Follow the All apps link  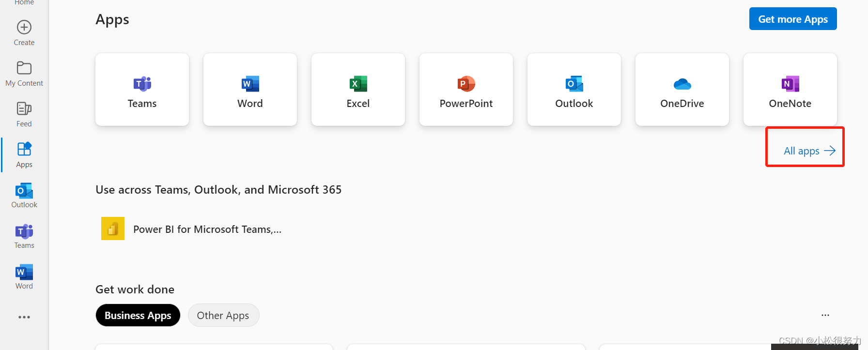tap(809, 151)
